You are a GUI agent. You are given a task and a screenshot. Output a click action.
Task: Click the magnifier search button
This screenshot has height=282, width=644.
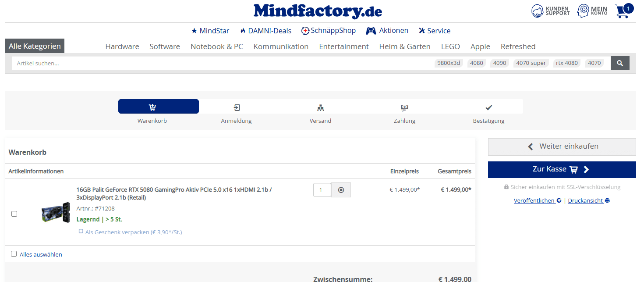click(x=620, y=63)
